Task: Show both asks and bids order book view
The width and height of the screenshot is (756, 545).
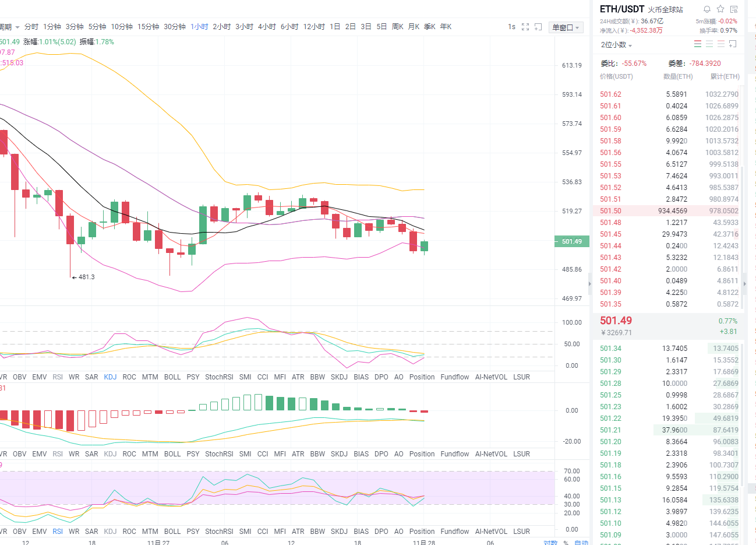Action: coord(698,44)
